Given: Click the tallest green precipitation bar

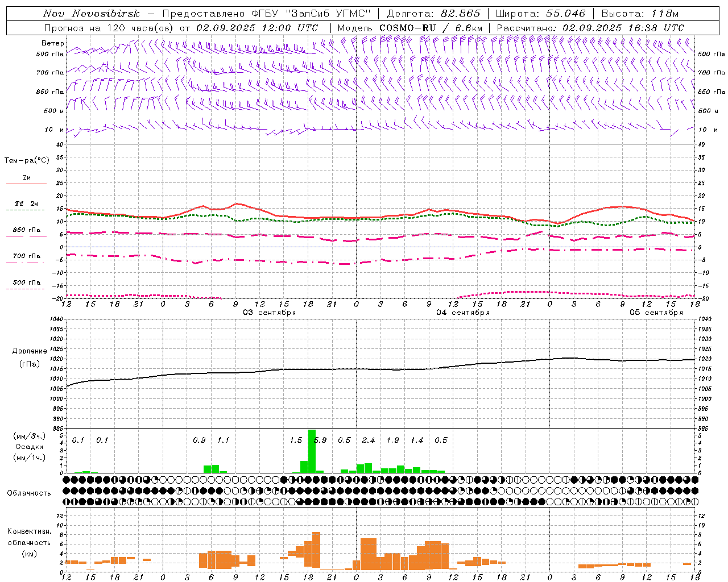Looking at the screenshot, I should point(312,451).
